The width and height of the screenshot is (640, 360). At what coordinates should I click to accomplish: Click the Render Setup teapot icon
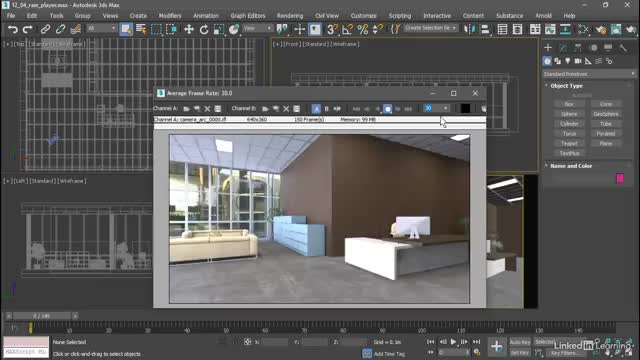pyautogui.click(x=600, y=29)
